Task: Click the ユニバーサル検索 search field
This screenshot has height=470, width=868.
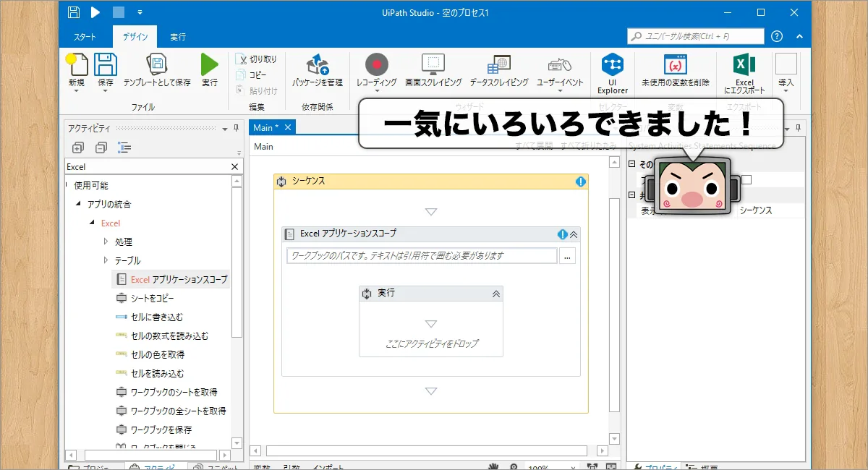Action: [x=696, y=36]
